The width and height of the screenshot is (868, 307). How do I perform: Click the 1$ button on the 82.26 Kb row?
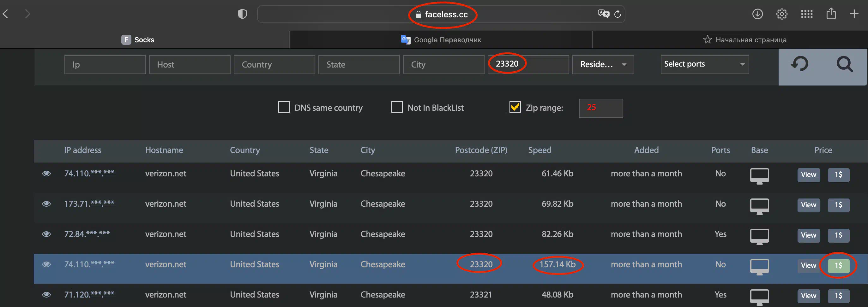[838, 235]
